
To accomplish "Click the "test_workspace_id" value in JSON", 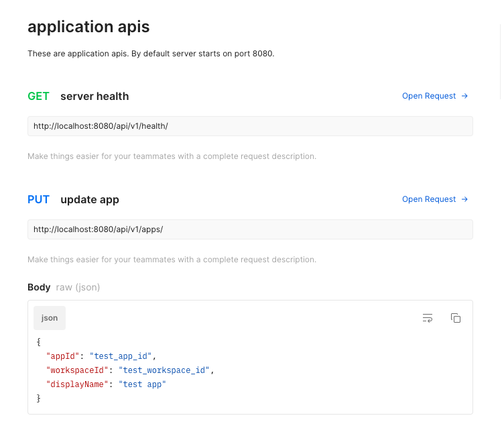I will pyautogui.click(x=164, y=370).
